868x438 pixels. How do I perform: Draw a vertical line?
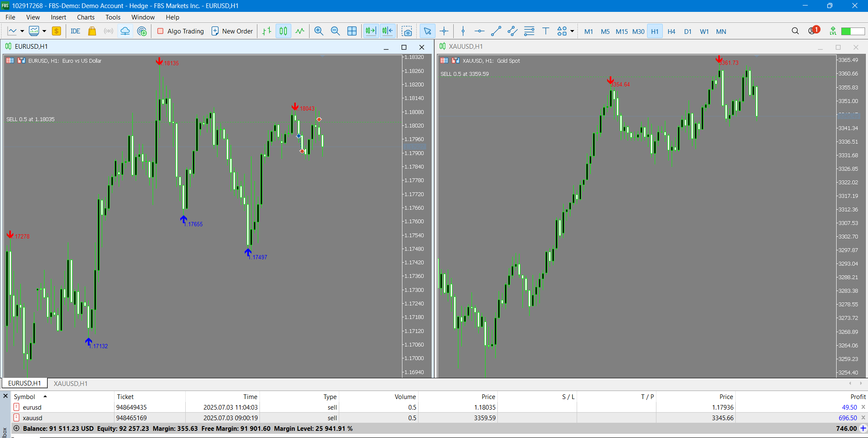click(463, 31)
